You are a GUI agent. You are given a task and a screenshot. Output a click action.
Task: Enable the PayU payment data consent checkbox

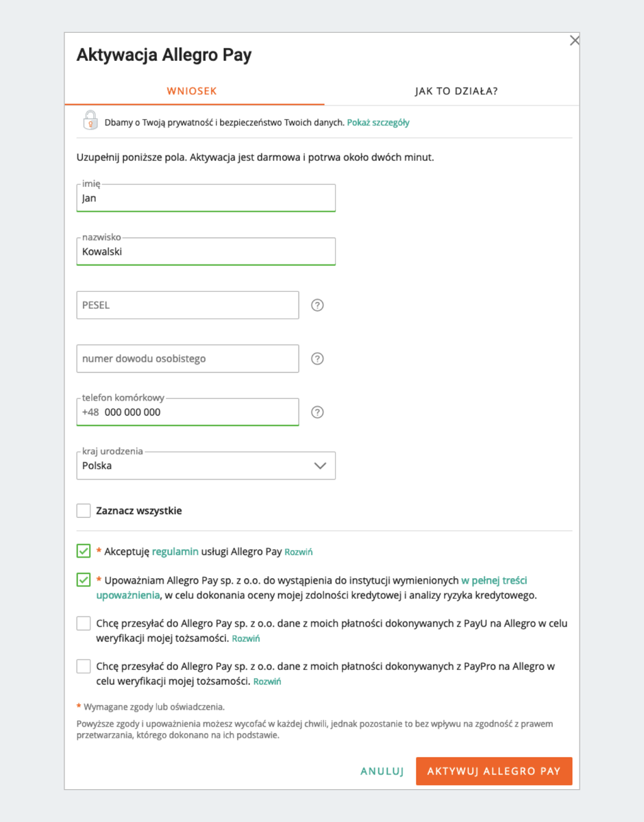[x=84, y=623]
